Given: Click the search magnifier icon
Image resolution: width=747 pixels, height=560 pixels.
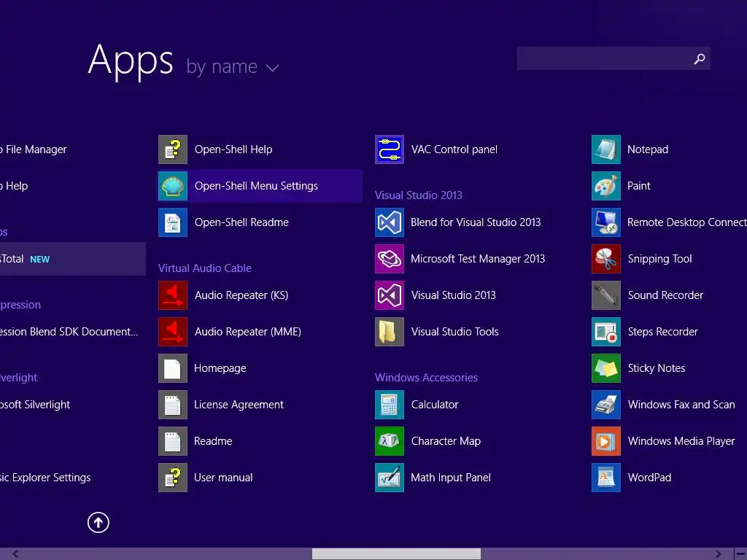Looking at the screenshot, I should click(x=700, y=58).
